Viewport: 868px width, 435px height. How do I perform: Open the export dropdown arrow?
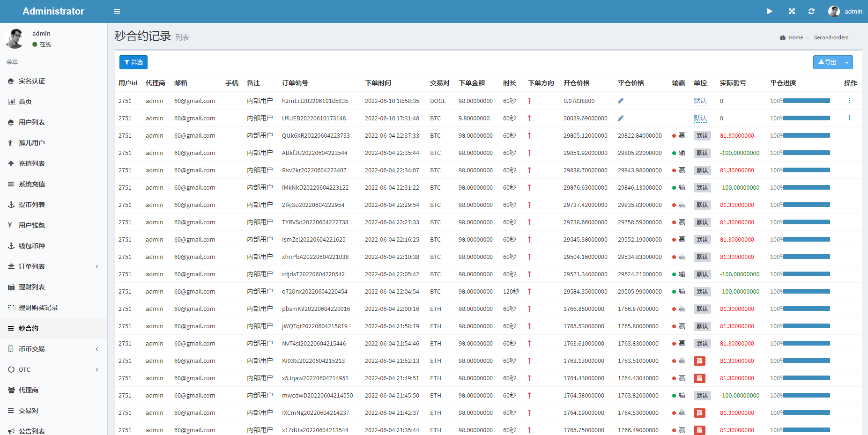click(847, 62)
